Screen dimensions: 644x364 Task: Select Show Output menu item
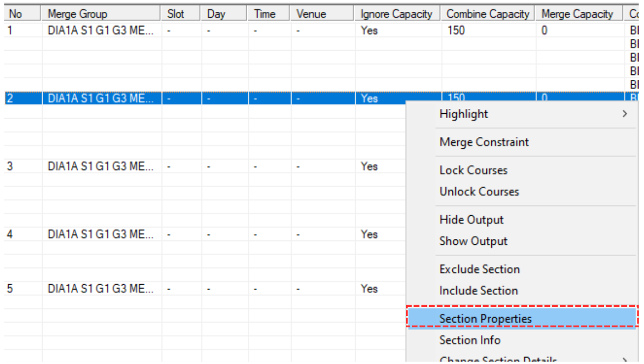(473, 242)
